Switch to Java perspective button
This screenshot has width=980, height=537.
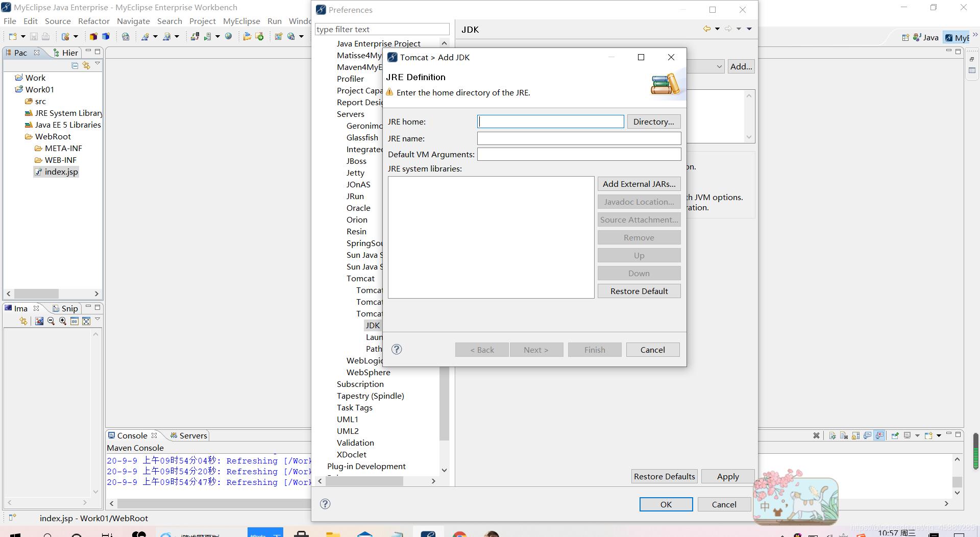pyautogui.click(x=925, y=37)
